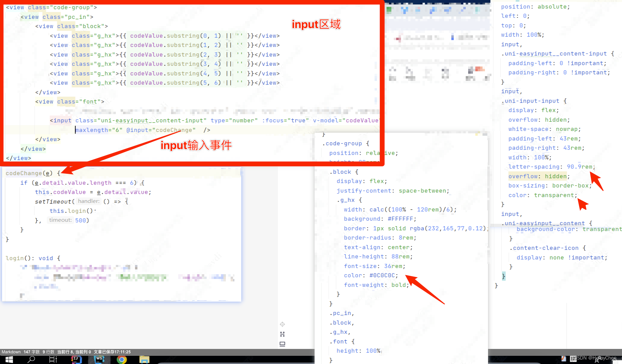
Task: Open File Explorer from the taskbar
Action: [144, 360]
